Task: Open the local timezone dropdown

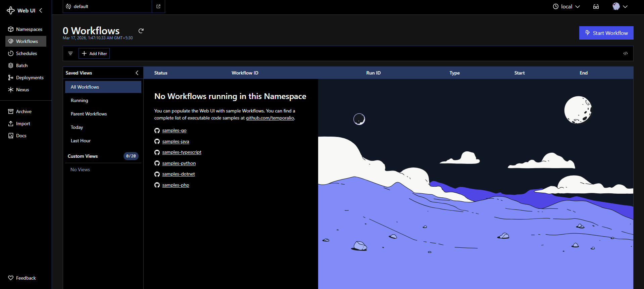Action: [566, 6]
